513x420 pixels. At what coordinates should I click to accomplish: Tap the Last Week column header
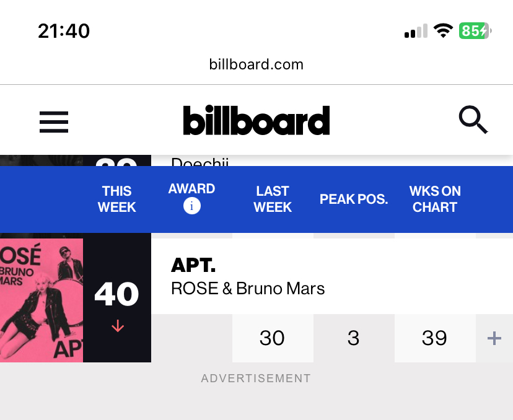click(x=273, y=199)
